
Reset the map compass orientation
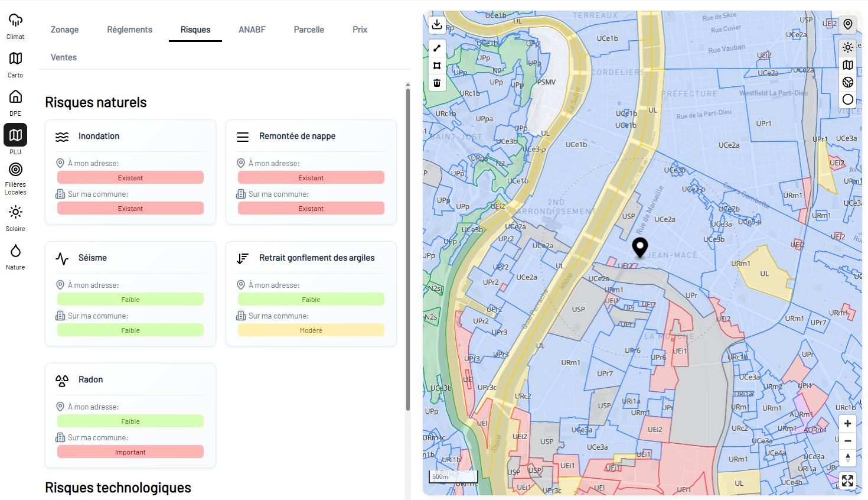(x=847, y=457)
